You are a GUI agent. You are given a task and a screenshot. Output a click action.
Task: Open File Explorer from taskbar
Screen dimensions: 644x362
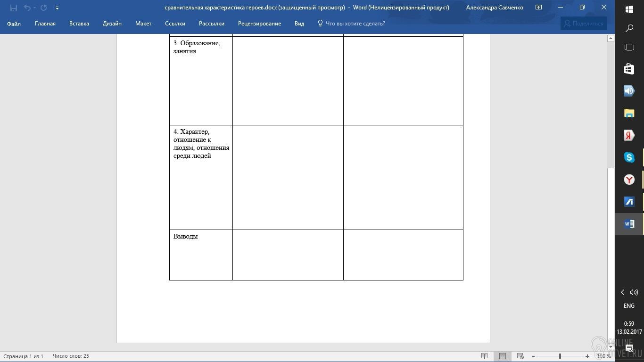(629, 113)
